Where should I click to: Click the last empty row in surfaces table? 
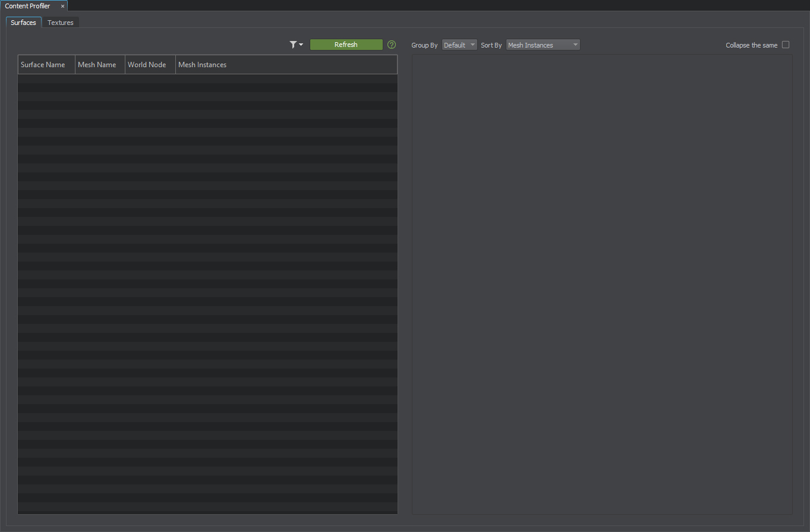pyautogui.click(x=207, y=506)
